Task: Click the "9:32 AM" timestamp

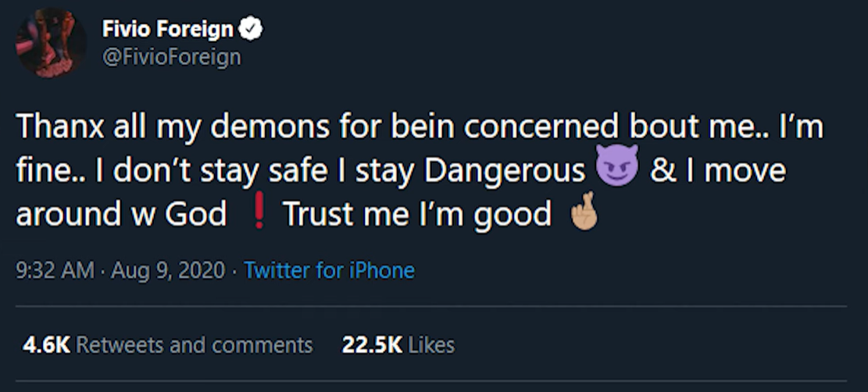Action: click(54, 271)
